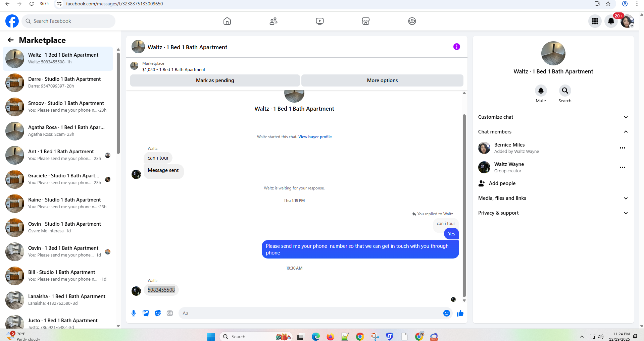Open the Marketplace storefront icon
Image resolution: width=644 pixels, height=341 pixels.
tap(366, 21)
